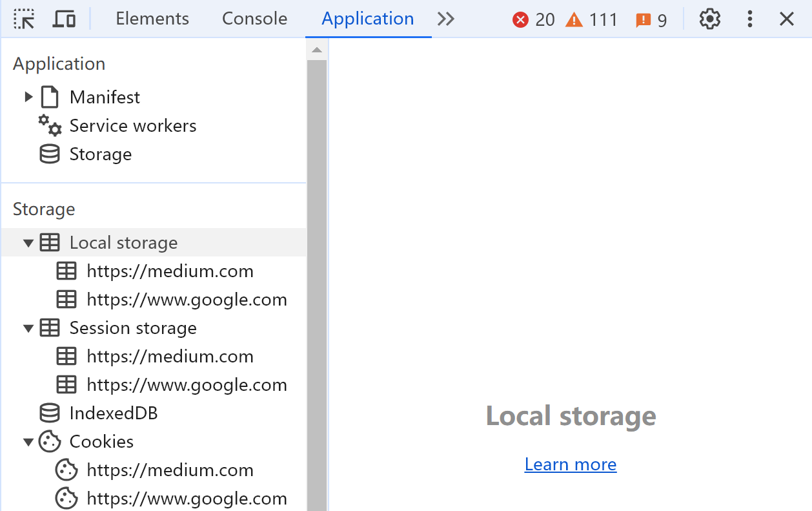Click the IndexedDB database icon
The width and height of the screenshot is (812, 511).
pos(50,413)
